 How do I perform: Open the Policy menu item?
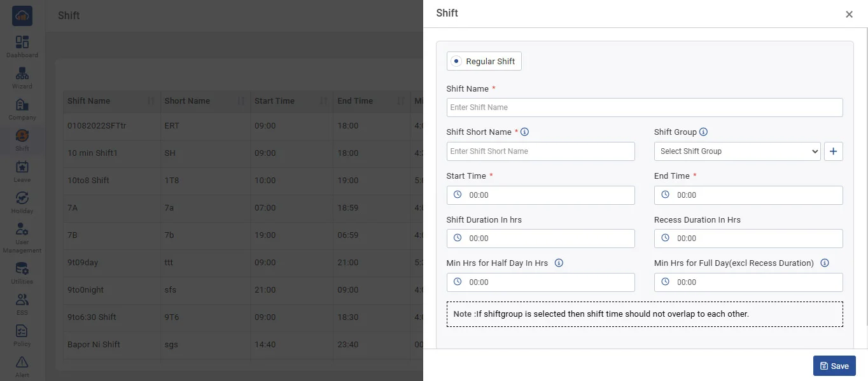[x=22, y=331]
